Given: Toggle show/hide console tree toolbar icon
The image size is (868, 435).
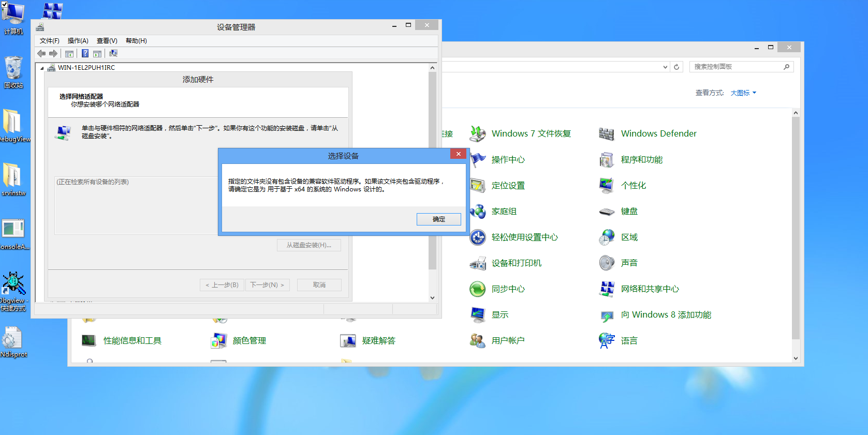Looking at the screenshot, I should tap(69, 53).
